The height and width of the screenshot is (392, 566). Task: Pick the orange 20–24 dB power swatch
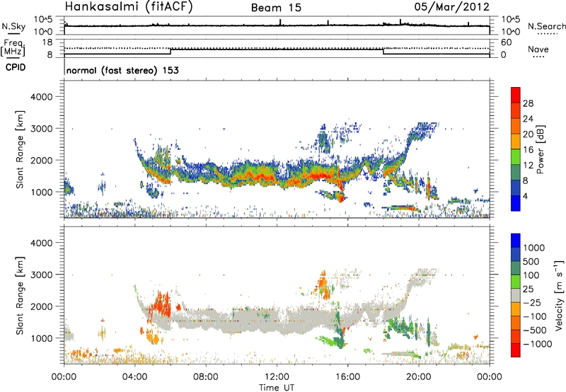pos(516,126)
